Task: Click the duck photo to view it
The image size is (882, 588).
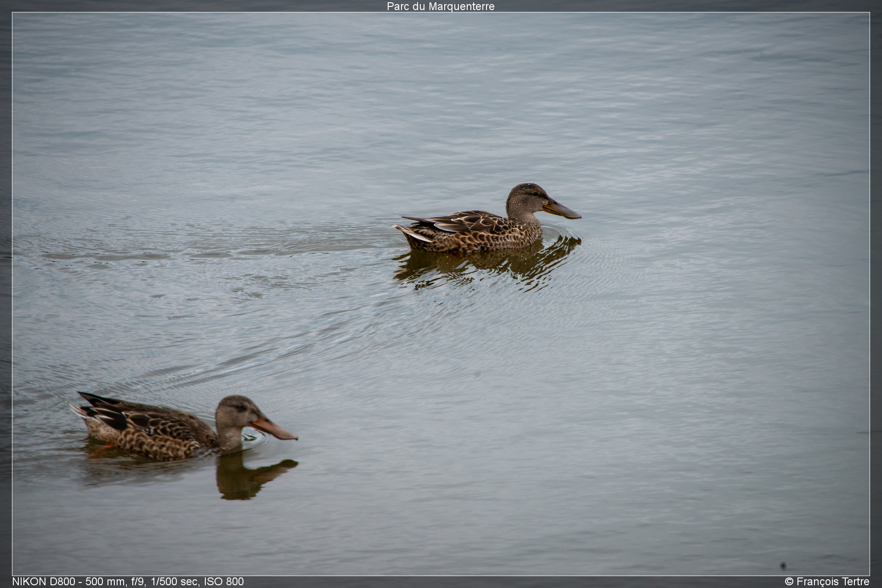Action: point(441,294)
